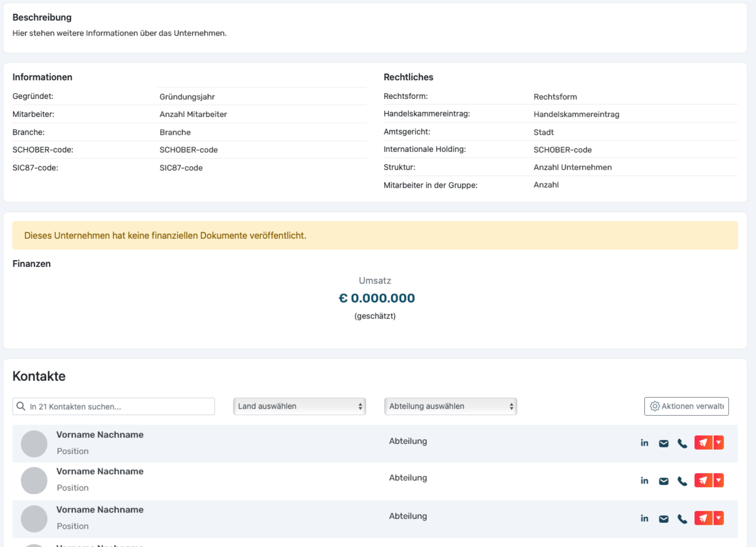Open the Land auswählen dropdown
Screen dimensions: 756x547
pyautogui.click(x=299, y=406)
